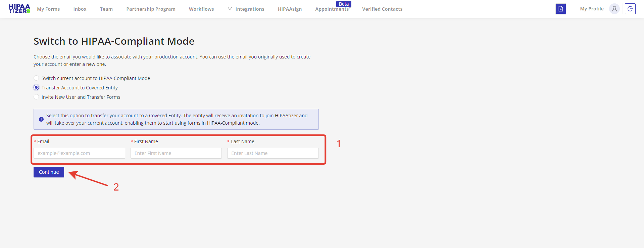Open HIPAAsign from the navigation

tap(290, 9)
